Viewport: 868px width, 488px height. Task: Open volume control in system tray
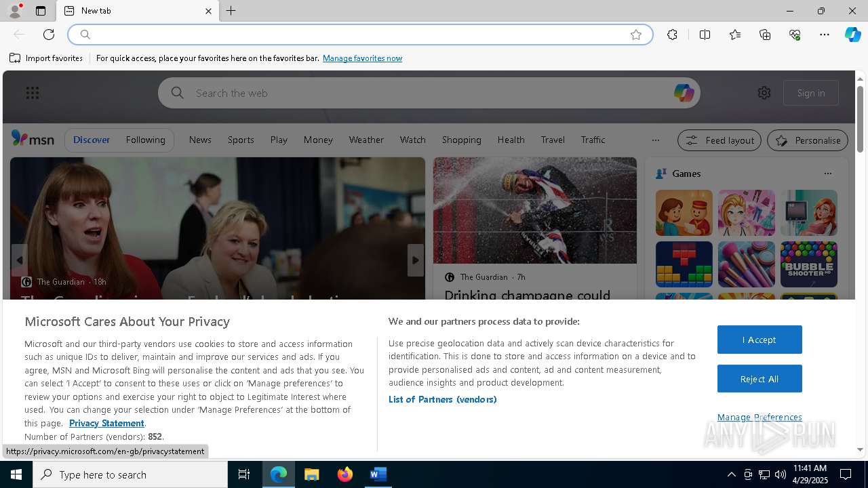point(780,474)
